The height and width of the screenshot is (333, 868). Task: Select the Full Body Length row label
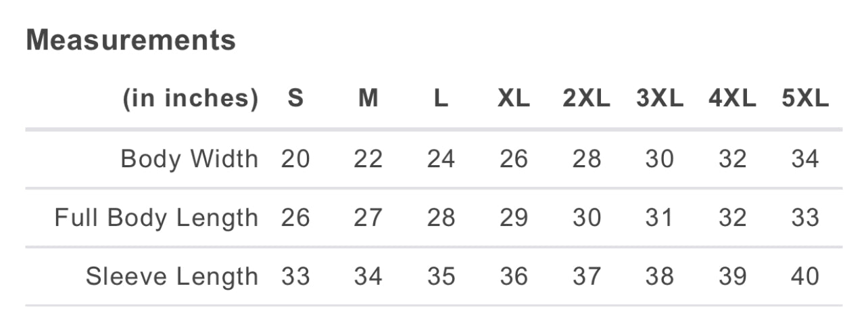tap(156, 218)
